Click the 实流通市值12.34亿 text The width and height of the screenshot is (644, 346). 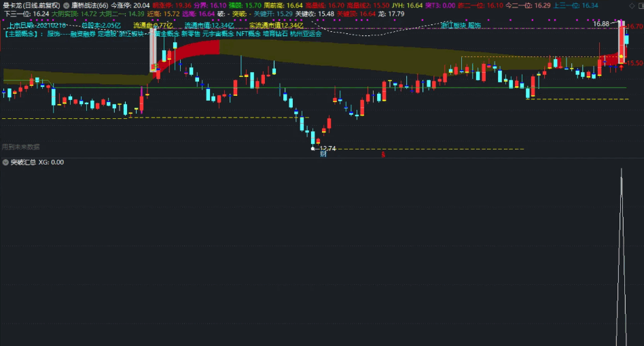pyautogui.click(x=276, y=25)
